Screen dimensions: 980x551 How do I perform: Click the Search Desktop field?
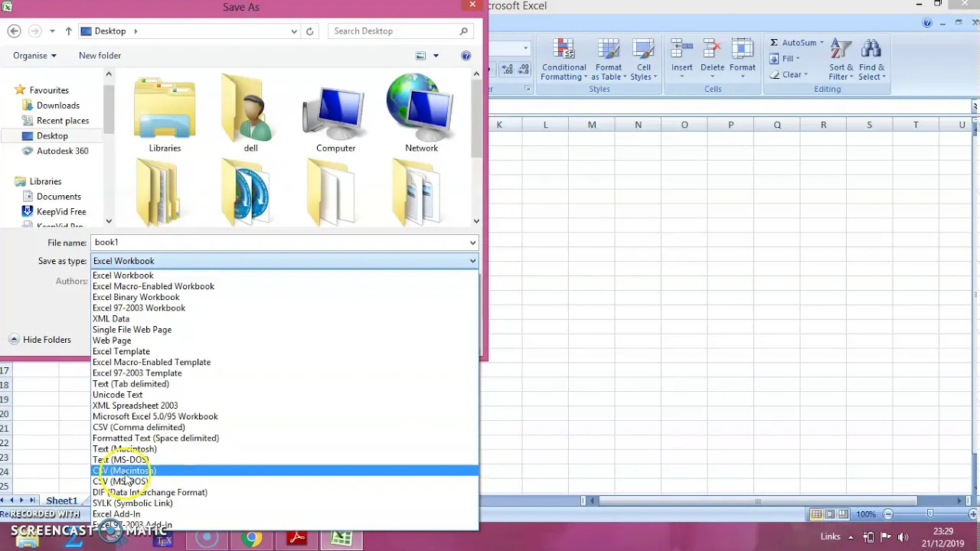(x=394, y=31)
